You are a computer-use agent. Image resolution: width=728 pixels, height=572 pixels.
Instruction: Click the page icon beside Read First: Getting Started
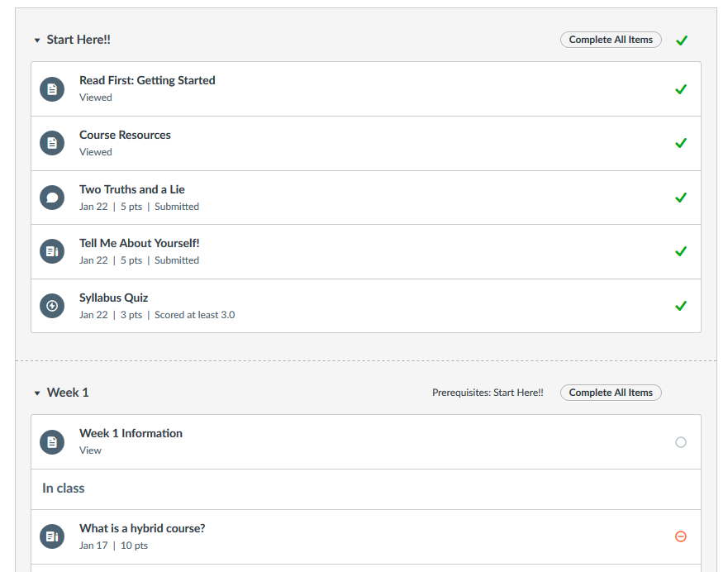52,89
